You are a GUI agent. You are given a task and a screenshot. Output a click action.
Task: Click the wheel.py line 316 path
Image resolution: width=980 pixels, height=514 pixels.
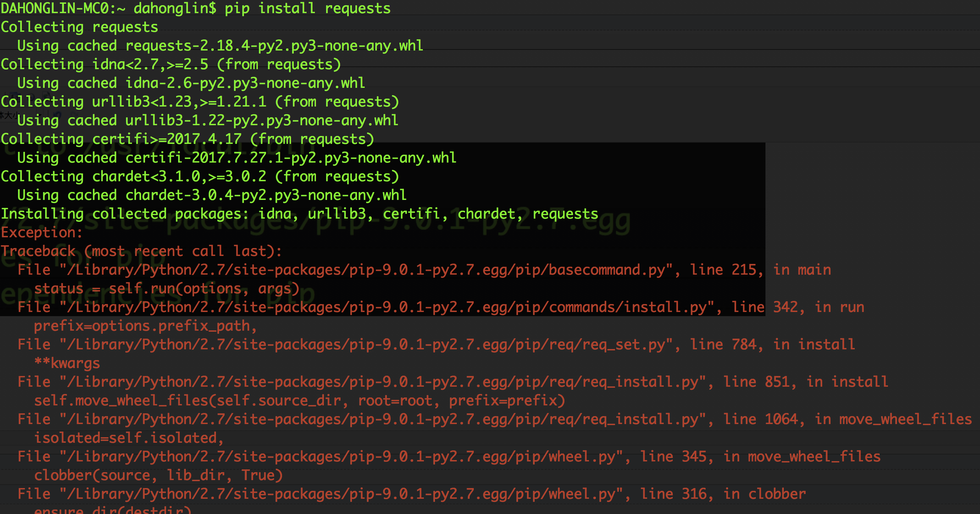tap(341, 494)
